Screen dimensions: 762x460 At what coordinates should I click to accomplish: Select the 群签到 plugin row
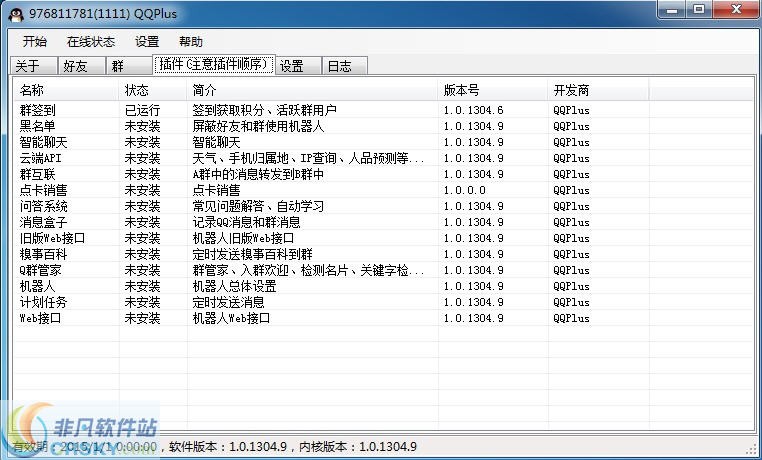(x=383, y=110)
